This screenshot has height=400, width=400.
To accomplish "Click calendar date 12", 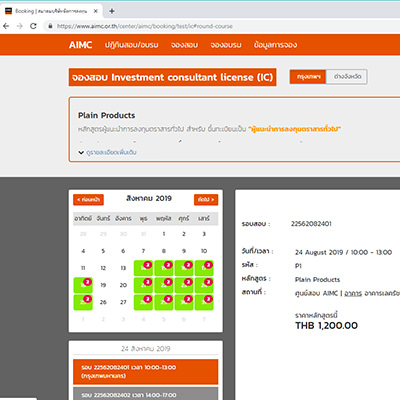I will point(103,268).
